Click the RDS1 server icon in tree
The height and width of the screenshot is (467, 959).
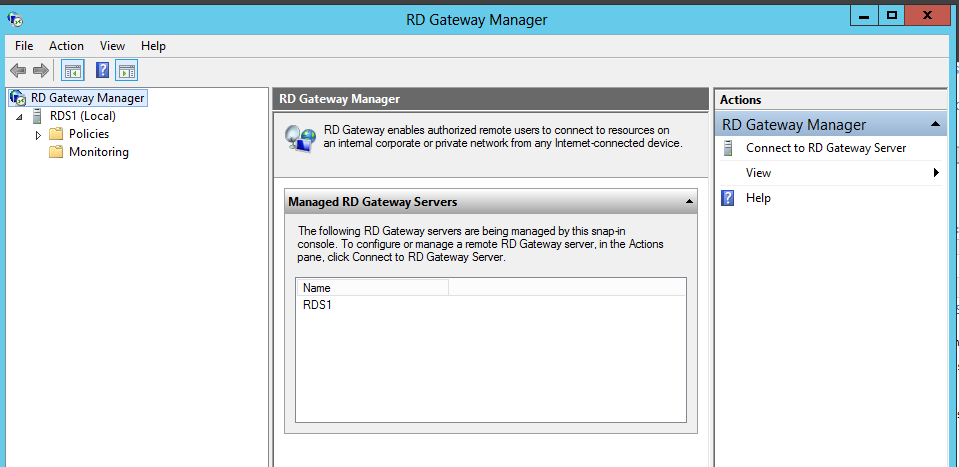pos(37,116)
